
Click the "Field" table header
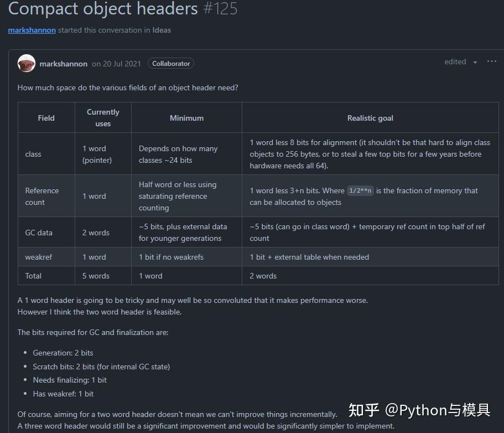click(x=46, y=117)
